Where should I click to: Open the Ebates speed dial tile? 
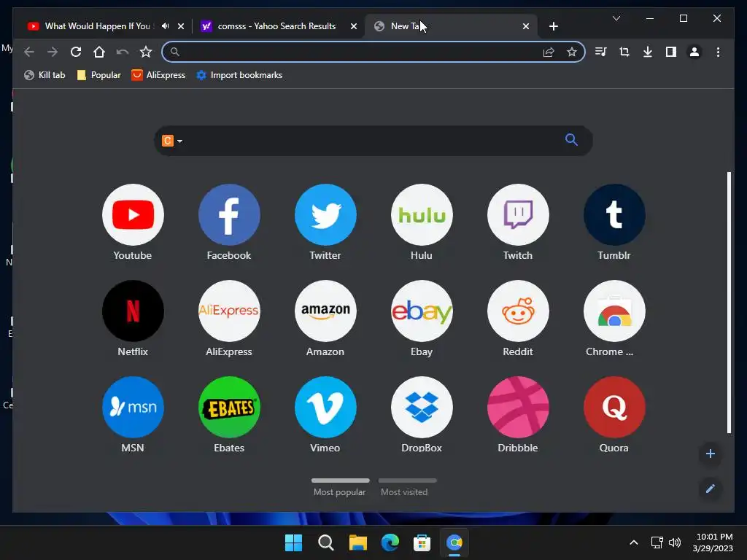coord(229,407)
